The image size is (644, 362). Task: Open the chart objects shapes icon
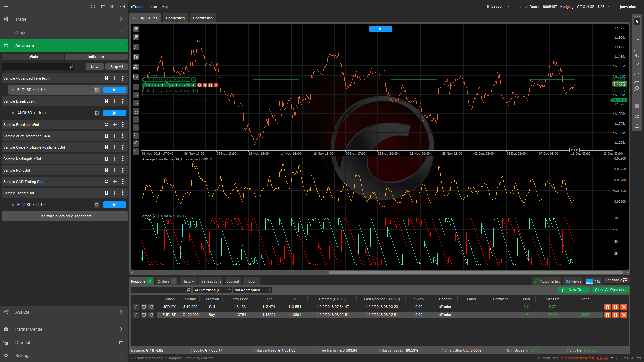[136, 67]
